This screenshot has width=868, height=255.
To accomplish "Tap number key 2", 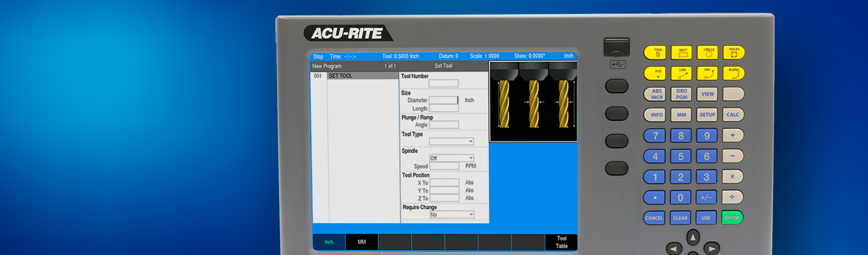I will point(681,177).
